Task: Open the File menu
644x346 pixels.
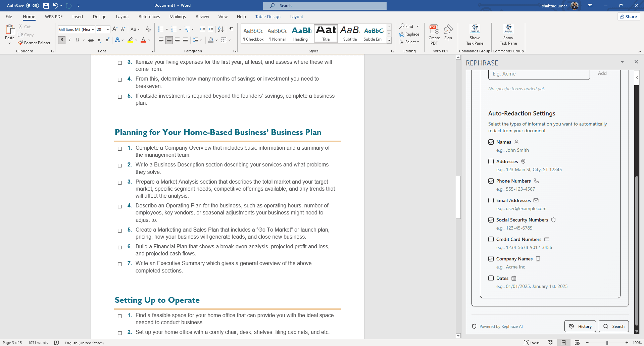Action: [9, 16]
